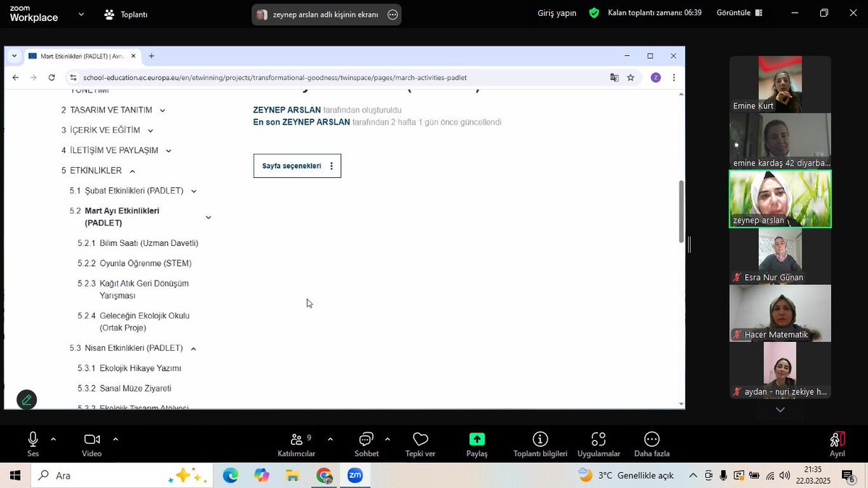The height and width of the screenshot is (488, 868).
Task: Open share options ellipsis next to zeynep arslan
Action: coord(393,14)
